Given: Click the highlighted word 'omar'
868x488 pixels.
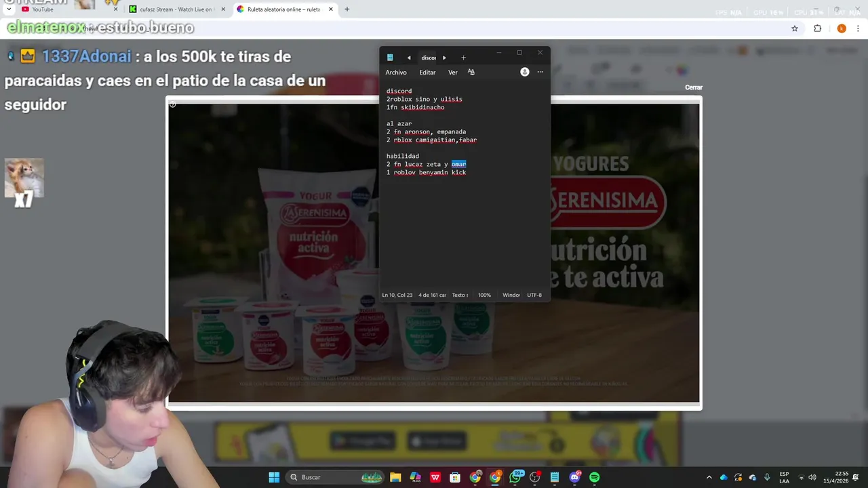Looking at the screenshot, I should click(458, 164).
